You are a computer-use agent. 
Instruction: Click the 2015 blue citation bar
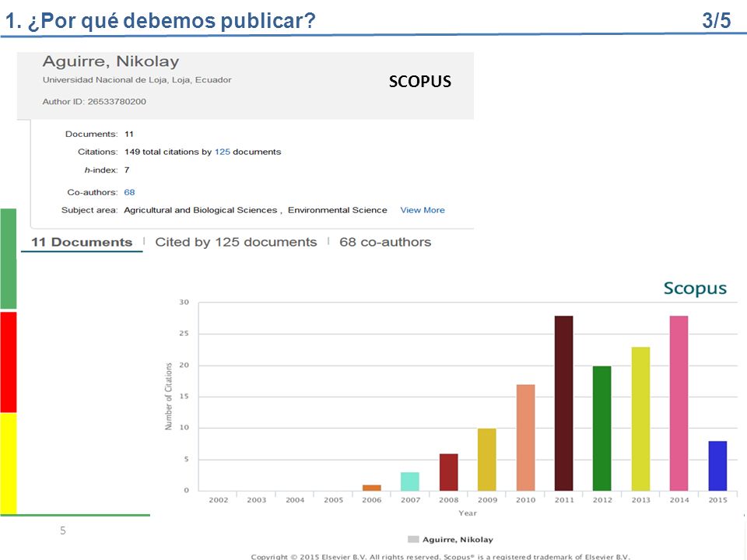[717, 466]
